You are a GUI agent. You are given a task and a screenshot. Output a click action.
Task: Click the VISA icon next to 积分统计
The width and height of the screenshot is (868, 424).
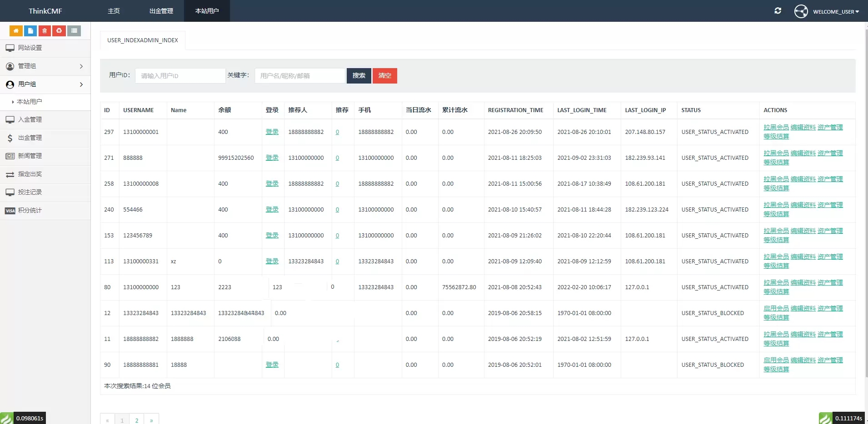pos(10,211)
